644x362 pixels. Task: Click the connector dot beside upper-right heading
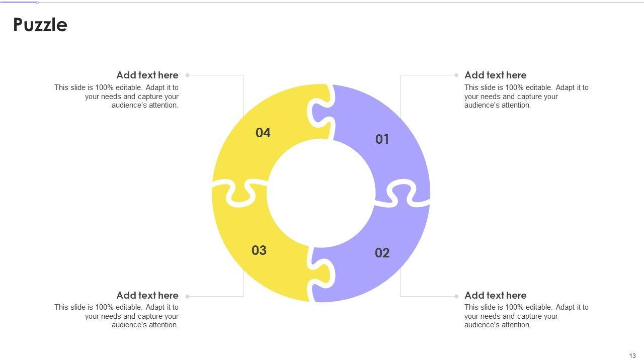click(x=456, y=75)
